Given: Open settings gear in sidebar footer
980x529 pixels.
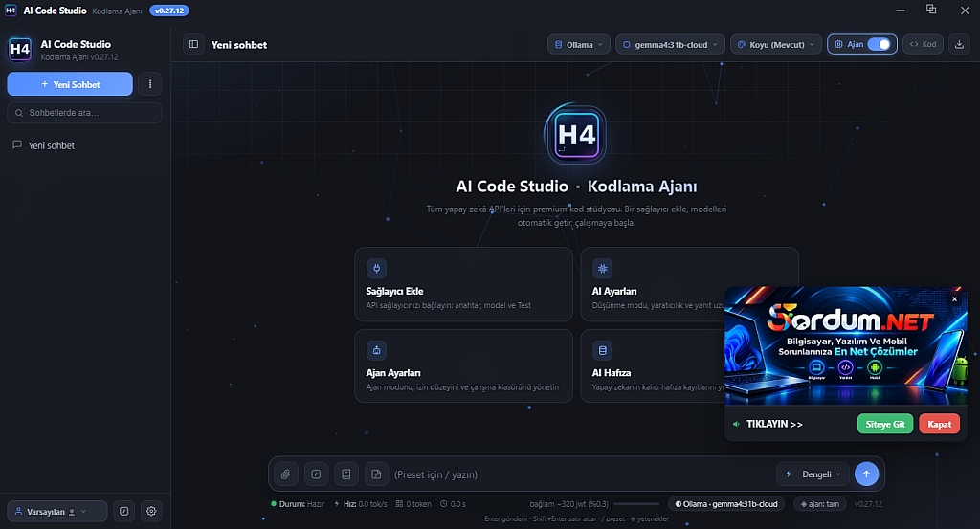Looking at the screenshot, I should pyautogui.click(x=151, y=511).
